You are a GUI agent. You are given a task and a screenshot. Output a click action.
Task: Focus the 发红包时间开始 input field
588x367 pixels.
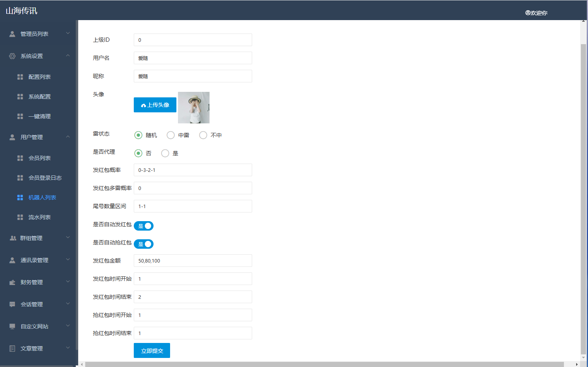click(193, 279)
